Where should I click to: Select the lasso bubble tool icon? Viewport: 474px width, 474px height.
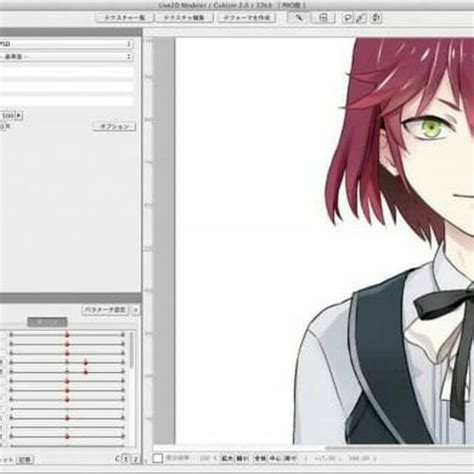[x=347, y=18]
